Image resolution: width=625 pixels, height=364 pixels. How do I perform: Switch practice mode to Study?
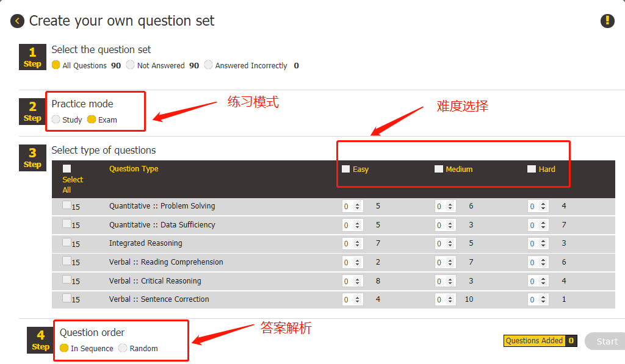tap(56, 120)
